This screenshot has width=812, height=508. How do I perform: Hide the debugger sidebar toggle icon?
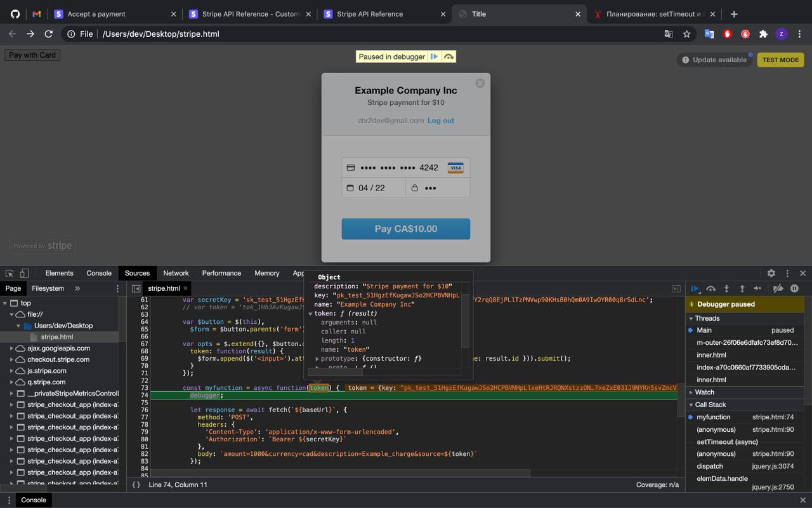[x=676, y=288]
